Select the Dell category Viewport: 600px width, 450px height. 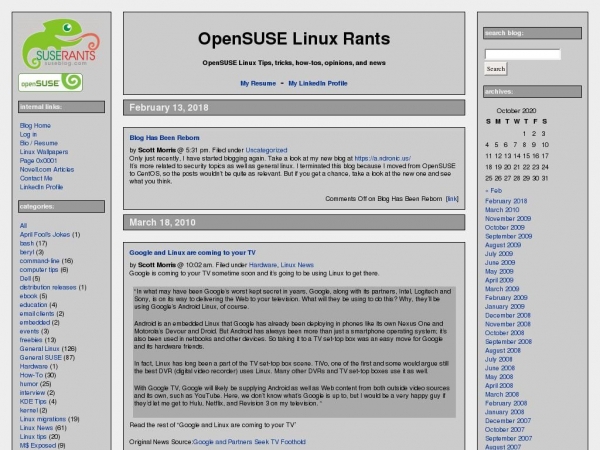(25, 279)
